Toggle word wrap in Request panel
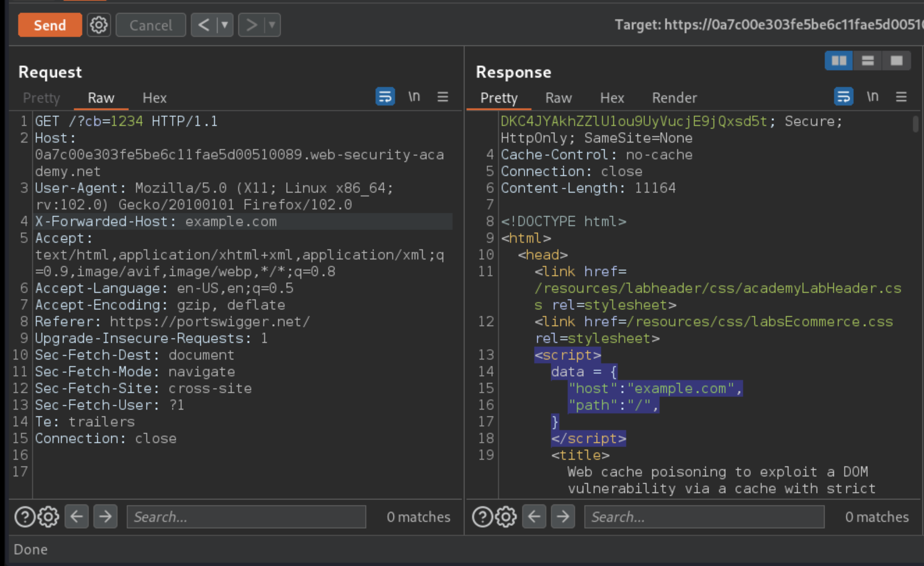The width and height of the screenshot is (924, 566). pos(385,97)
